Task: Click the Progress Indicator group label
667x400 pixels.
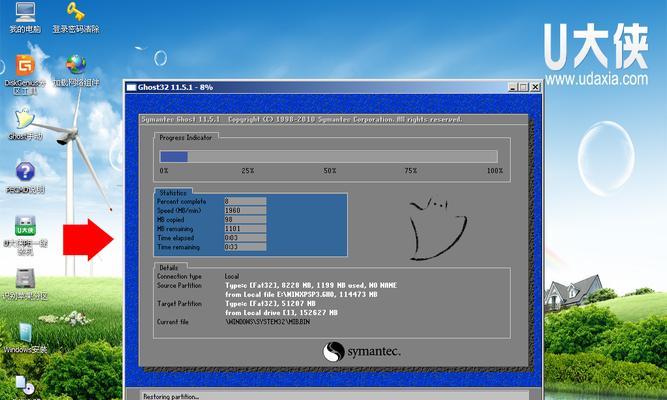Action: point(185,137)
